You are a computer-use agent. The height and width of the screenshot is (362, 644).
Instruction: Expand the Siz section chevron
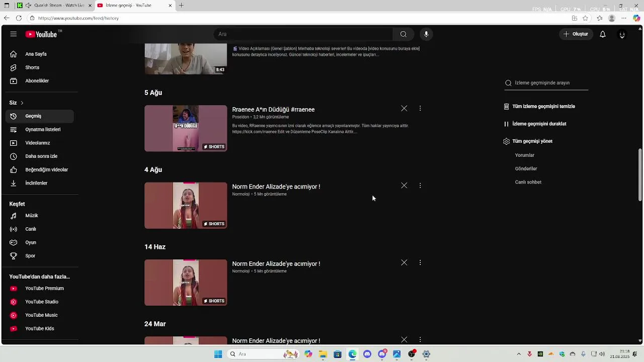tap(22, 103)
